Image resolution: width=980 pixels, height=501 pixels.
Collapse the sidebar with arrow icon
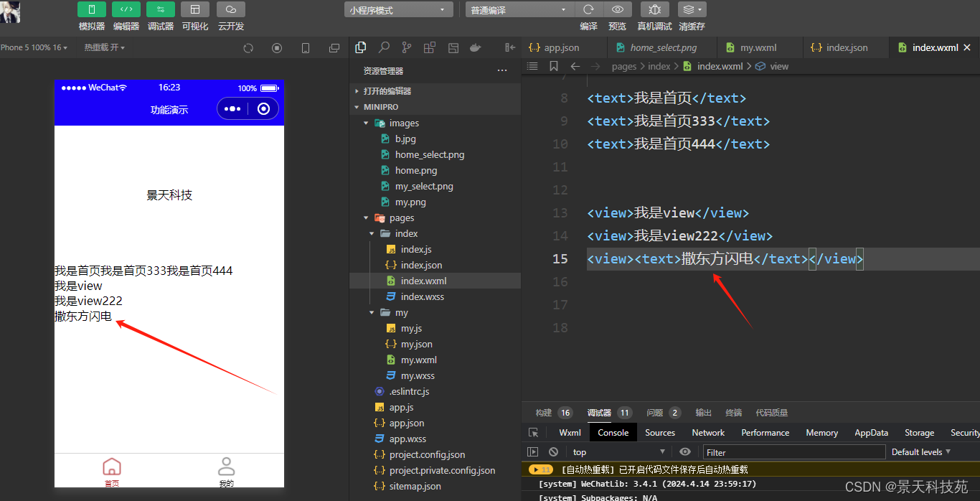510,47
